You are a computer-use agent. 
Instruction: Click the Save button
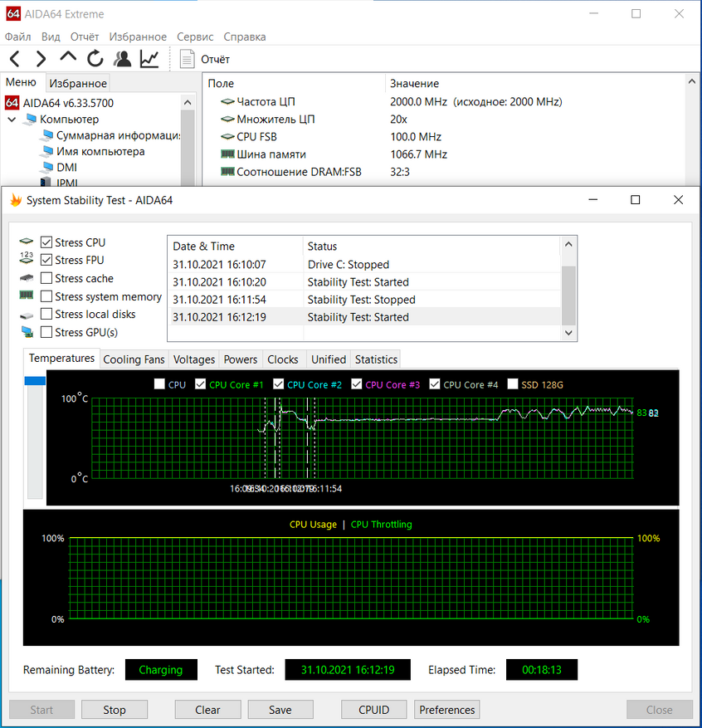click(280, 710)
